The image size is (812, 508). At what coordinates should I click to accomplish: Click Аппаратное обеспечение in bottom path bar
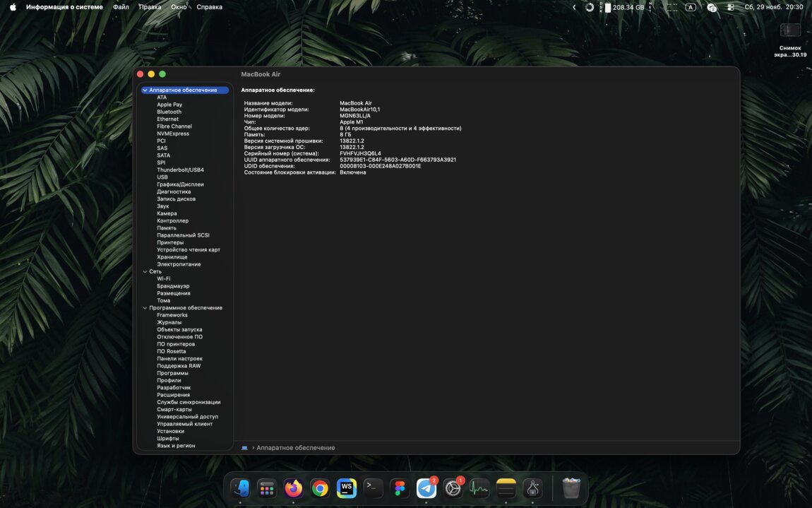pyautogui.click(x=295, y=448)
